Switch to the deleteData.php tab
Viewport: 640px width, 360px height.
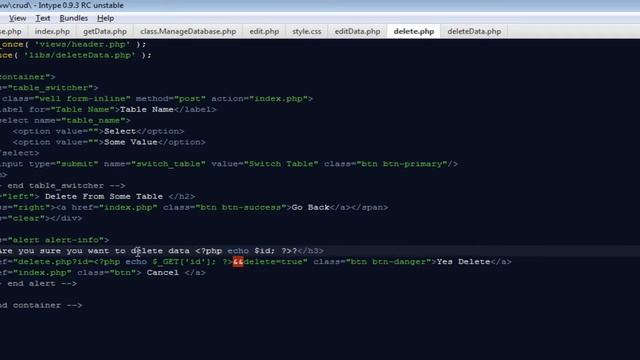[x=474, y=31]
